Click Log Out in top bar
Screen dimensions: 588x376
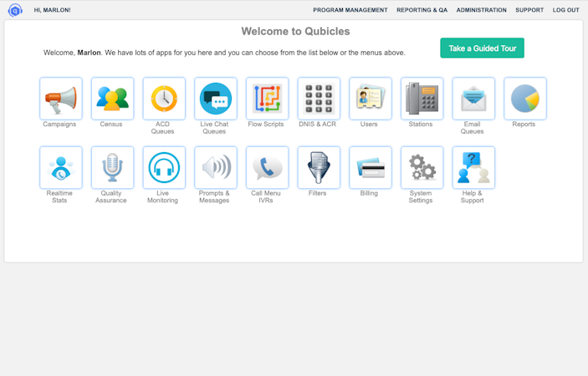click(x=566, y=10)
